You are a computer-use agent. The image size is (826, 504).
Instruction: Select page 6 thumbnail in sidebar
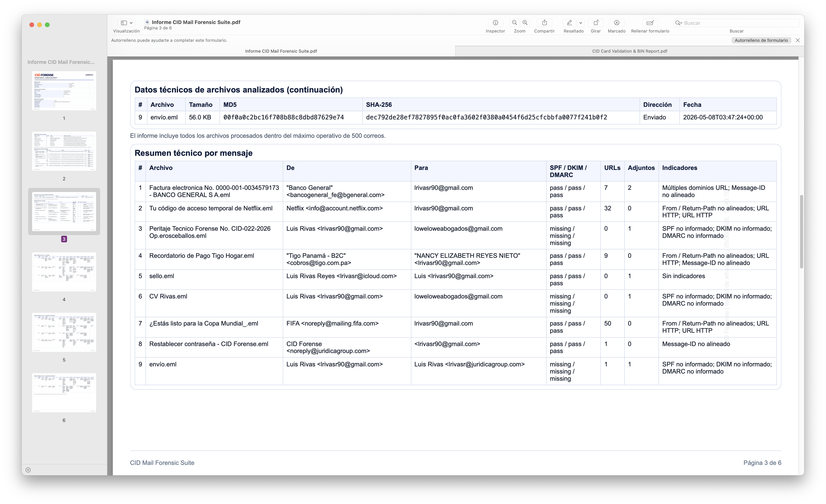[64, 393]
